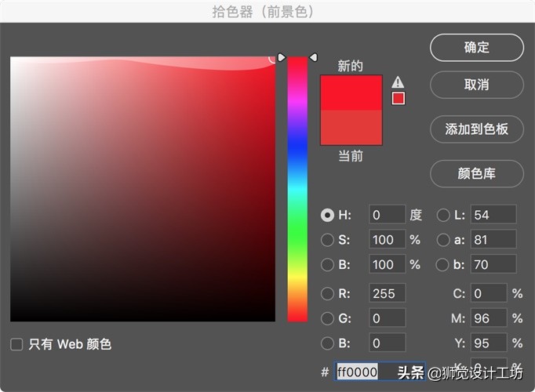Image resolution: width=535 pixels, height=392 pixels.
Task: Click the G value field
Action: pyautogui.click(x=388, y=318)
